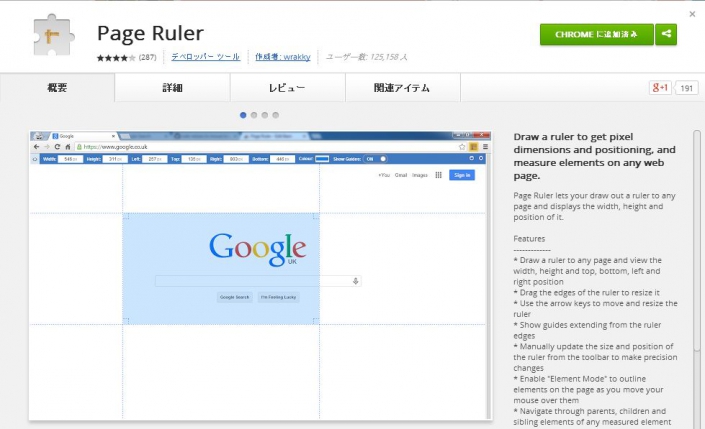The height and width of the screenshot is (429, 705).
Task: Select the fourth carousel dot
Action: [276, 115]
